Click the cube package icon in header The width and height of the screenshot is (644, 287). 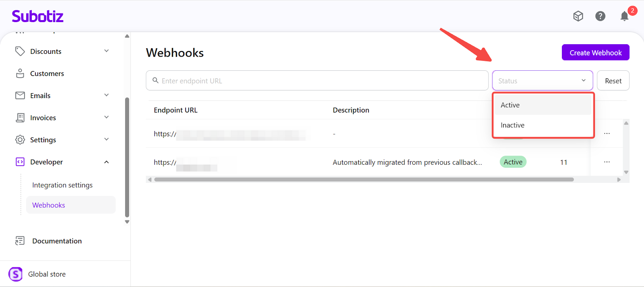click(x=578, y=16)
